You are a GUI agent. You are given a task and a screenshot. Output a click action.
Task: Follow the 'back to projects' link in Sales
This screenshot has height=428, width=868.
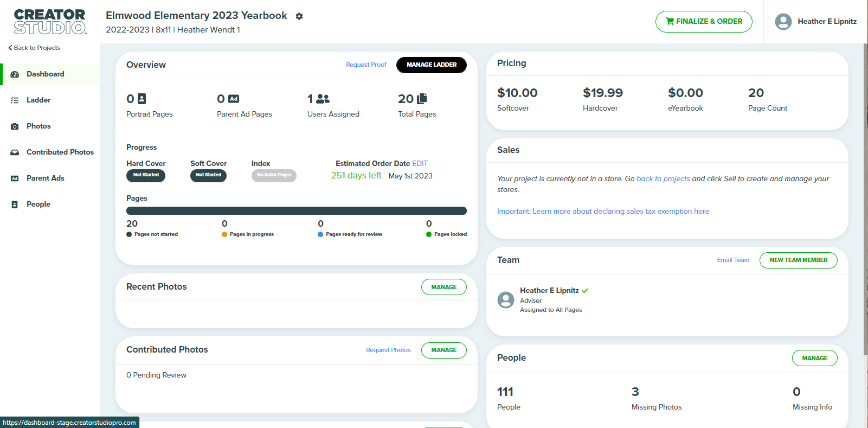pyautogui.click(x=663, y=178)
